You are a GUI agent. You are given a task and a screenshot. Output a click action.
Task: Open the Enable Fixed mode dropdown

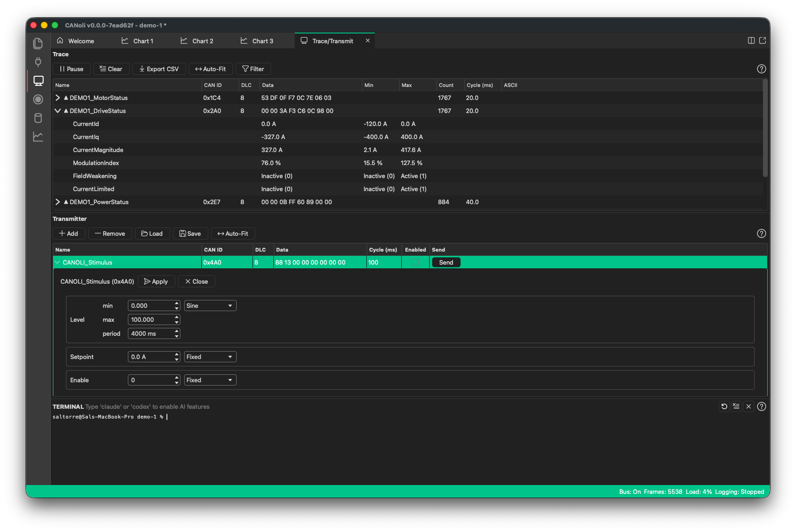[x=210, y=380]
